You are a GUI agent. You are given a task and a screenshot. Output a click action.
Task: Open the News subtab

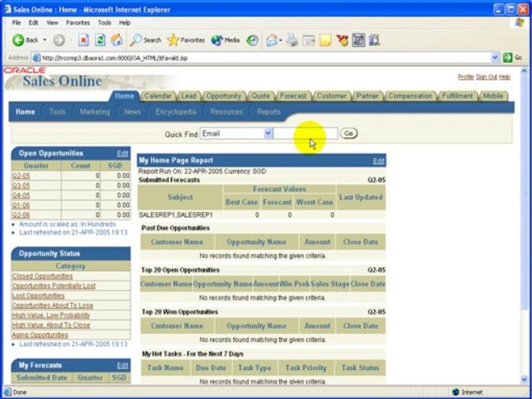(132, 111)
